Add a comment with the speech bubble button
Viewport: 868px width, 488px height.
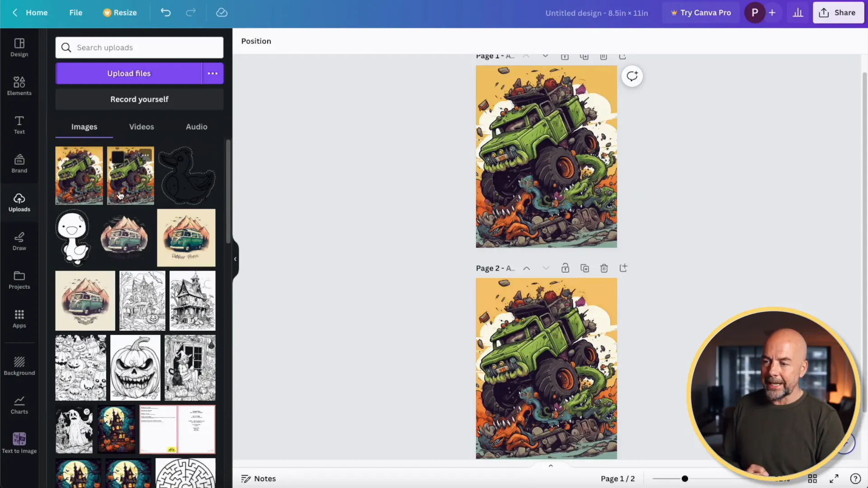(632, 76)
